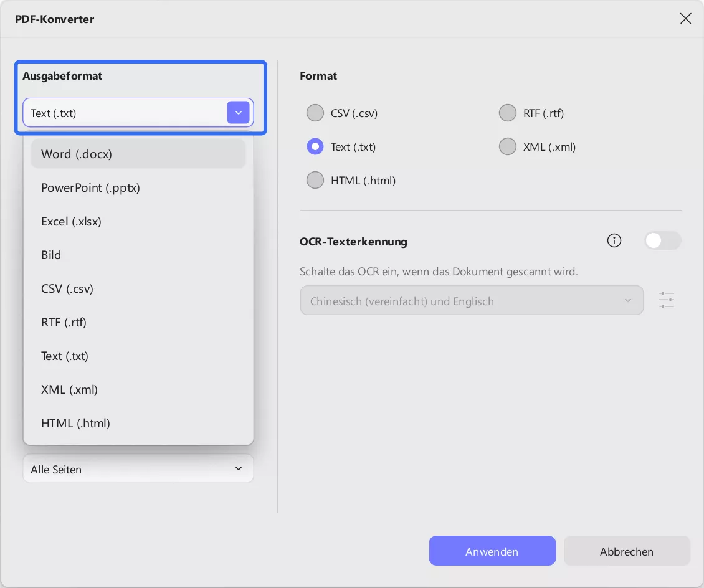The image size is (704, 588).
Task: Click the Anwenden button
Action: 492,551
